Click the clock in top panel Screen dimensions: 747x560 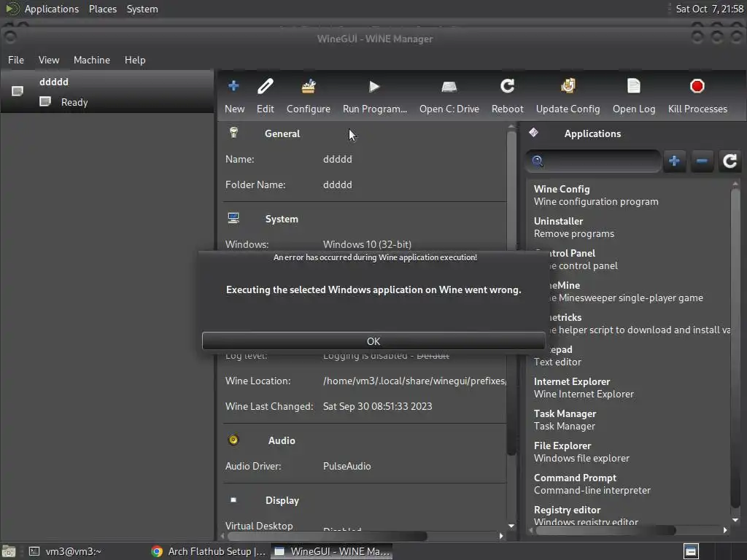tap(709, 9)
